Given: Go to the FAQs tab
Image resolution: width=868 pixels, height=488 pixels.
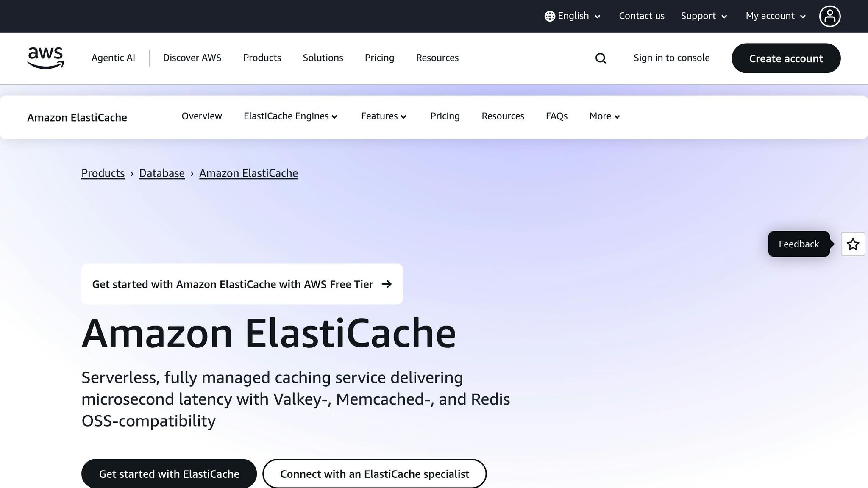Looking at the screenshot, I should click(556, 116).
